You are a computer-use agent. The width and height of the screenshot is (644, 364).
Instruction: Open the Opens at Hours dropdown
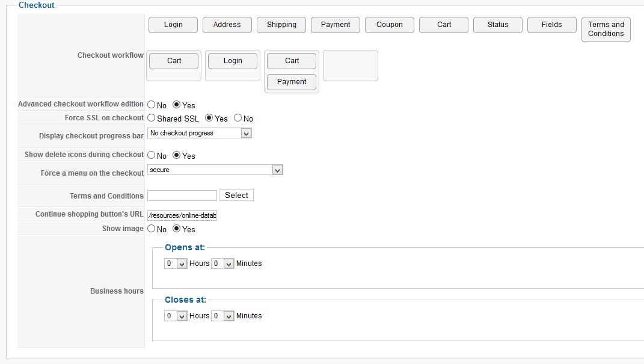tap(176, 264)
